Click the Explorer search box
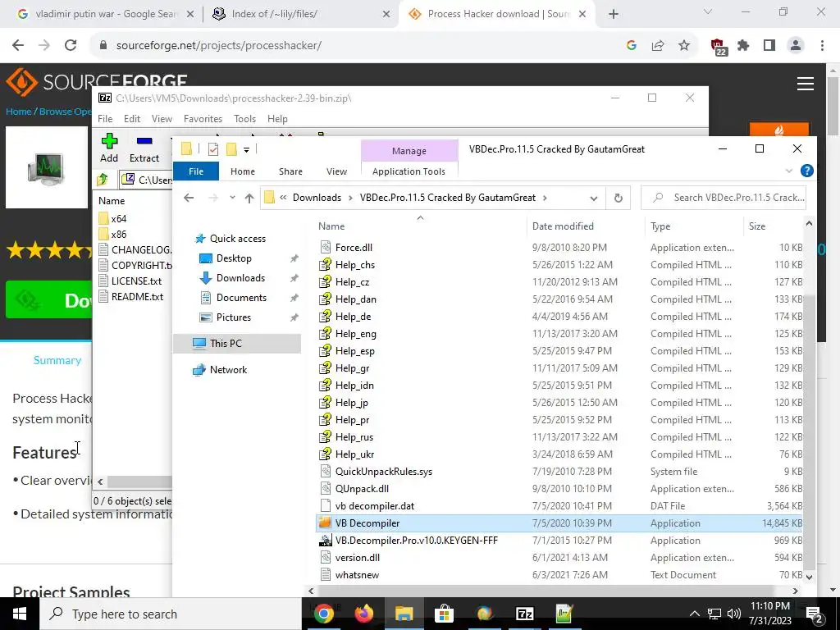This screenshot has width=840, height=630. coord(724,198)
